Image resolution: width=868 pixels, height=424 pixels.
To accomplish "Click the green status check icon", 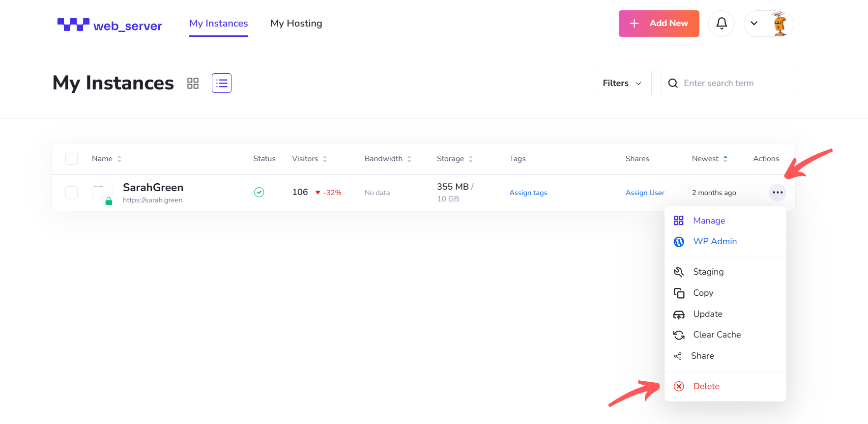I will click(259, 193).
